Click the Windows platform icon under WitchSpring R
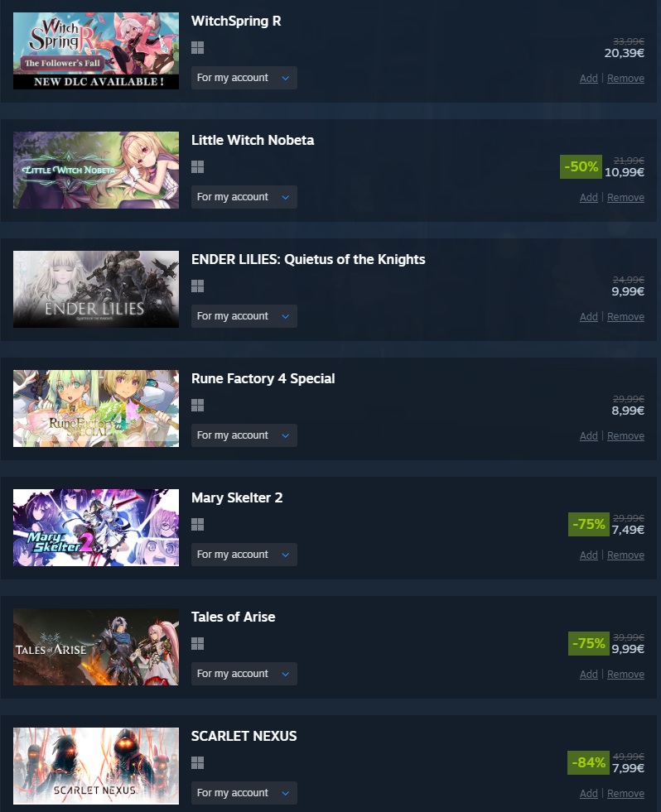The width and height of the screenshot is (661, 812). click(x=197, y=48)
